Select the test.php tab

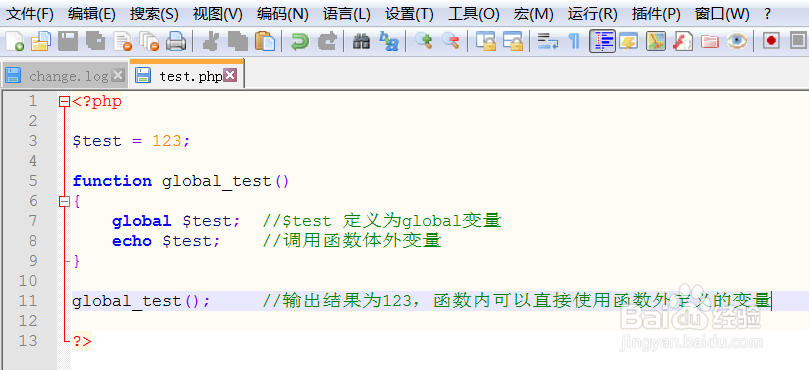coord(187,75)
